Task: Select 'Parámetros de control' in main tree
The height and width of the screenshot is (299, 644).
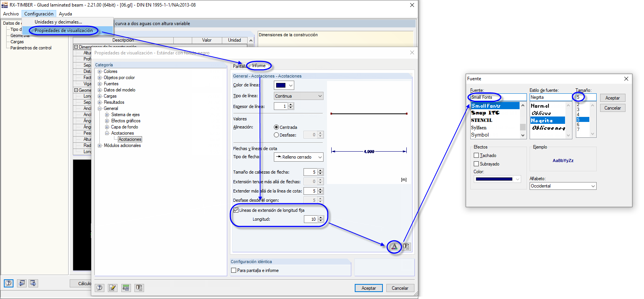Action: pos(31,48)
